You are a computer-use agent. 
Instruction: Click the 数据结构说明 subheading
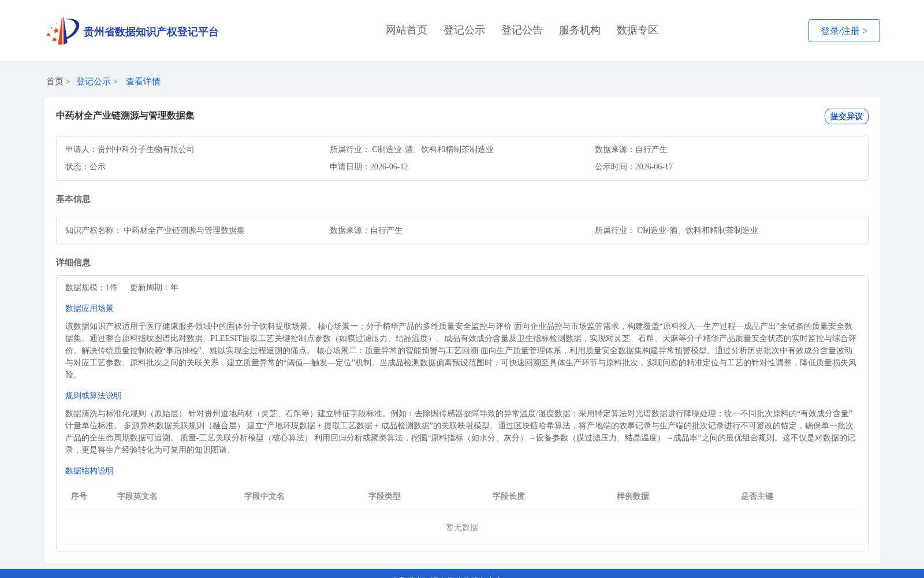click(90, 470)
